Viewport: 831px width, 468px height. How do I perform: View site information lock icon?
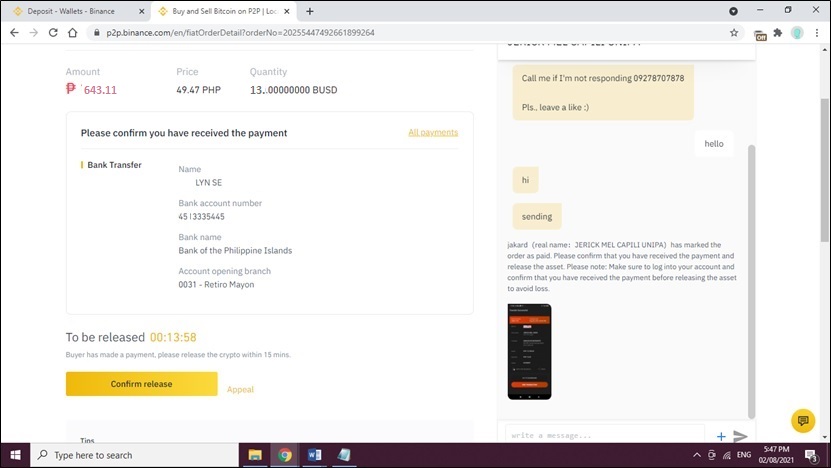point(96,32)
